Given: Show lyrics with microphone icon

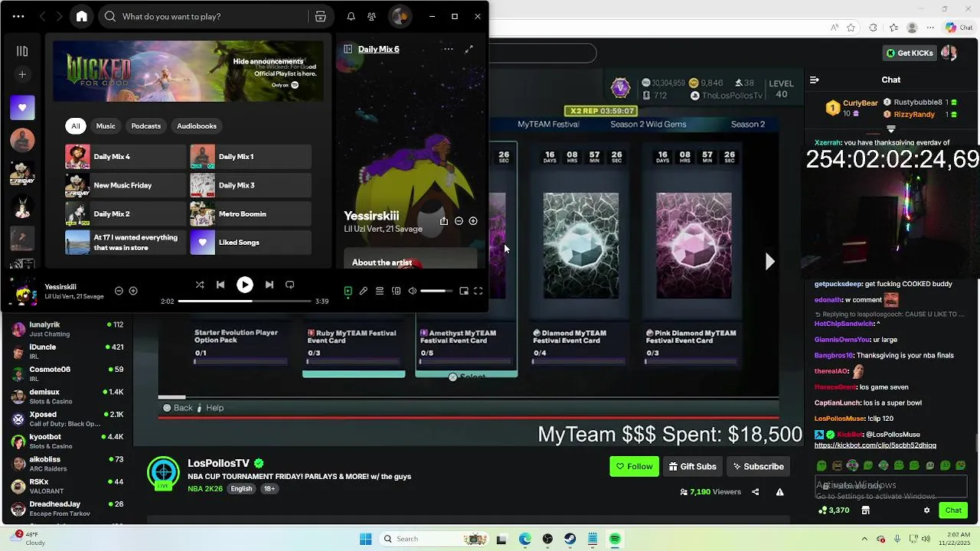Looking at the screenshot, I should (x=364, y=291).
